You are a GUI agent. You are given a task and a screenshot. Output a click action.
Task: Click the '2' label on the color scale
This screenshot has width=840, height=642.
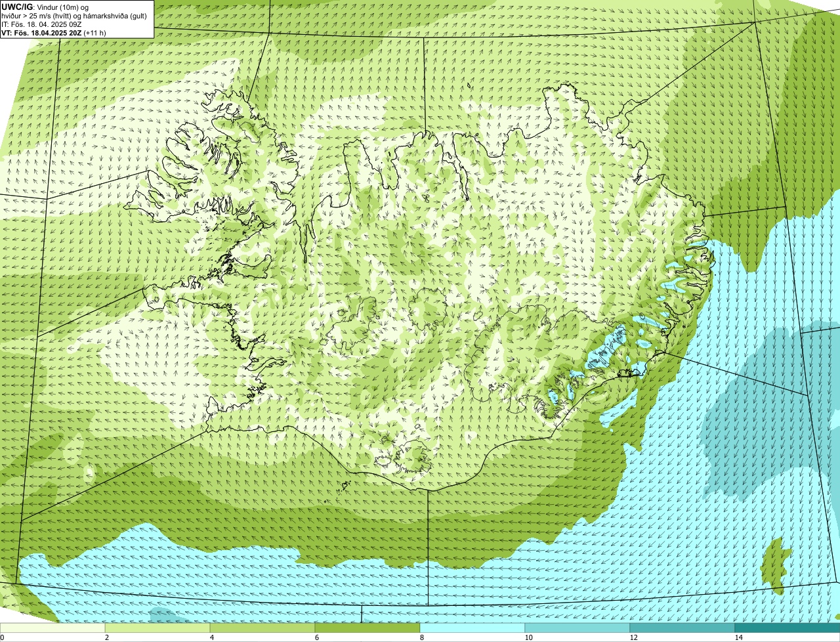[106, 637]
